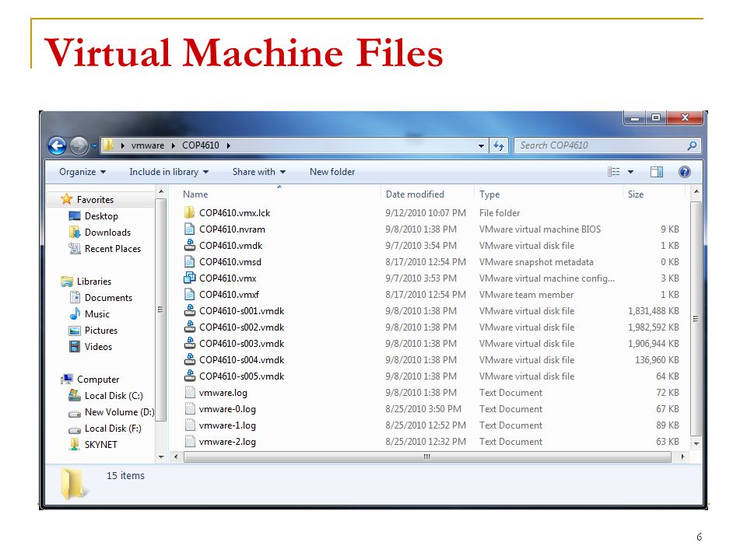Open the SKYNET drive
Viewport: 747px width, 560px height.
(x=101, y=445)
